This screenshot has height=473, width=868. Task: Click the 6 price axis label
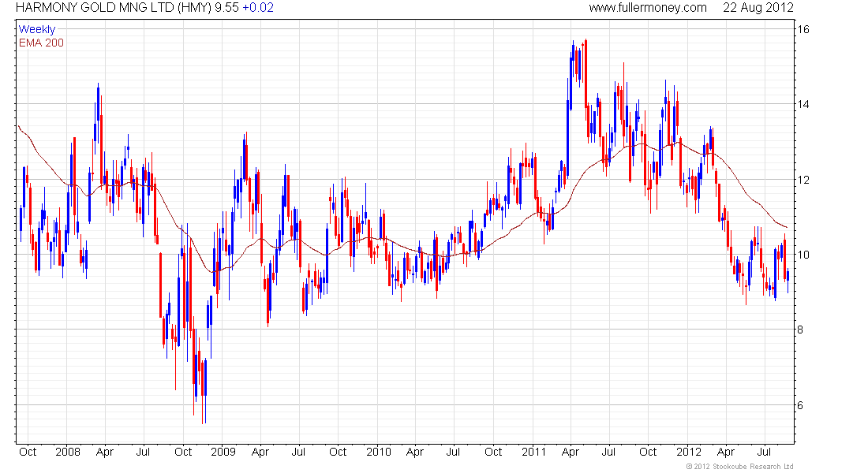[x=800, y=405]
